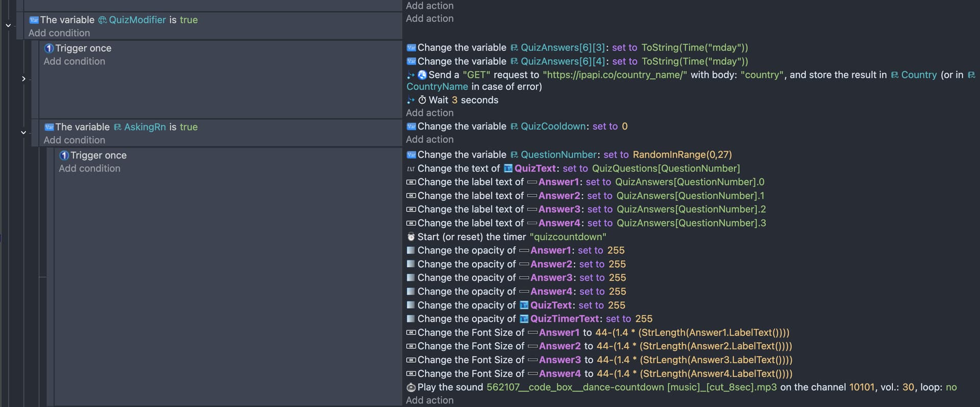Click the variable icon beside the QuizCooldown action
This screenshot has height=407, width=980.
click(411, 126)
